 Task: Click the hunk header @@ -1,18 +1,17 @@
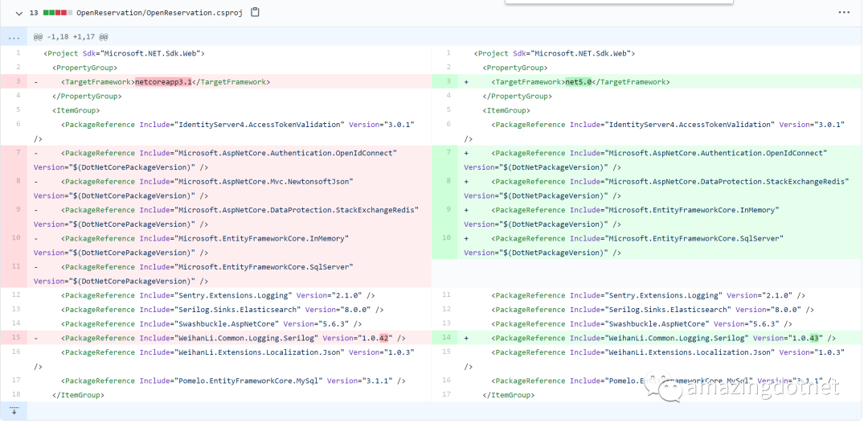tap(71, 37)
